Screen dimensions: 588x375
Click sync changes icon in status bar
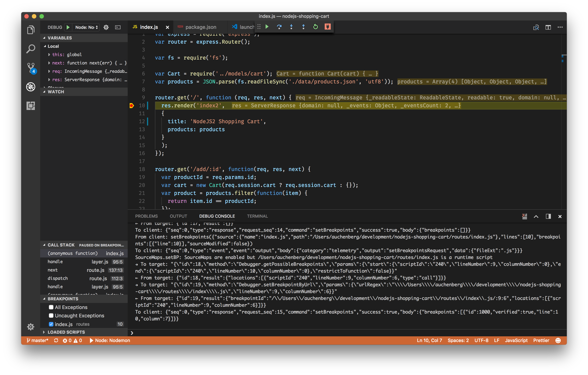coord(56,340)
